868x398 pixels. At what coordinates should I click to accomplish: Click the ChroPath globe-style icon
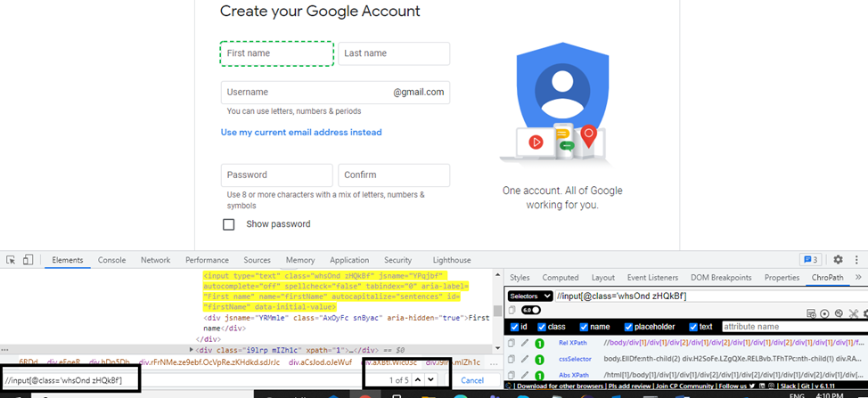pyautogui.click(x=839, y=313)
